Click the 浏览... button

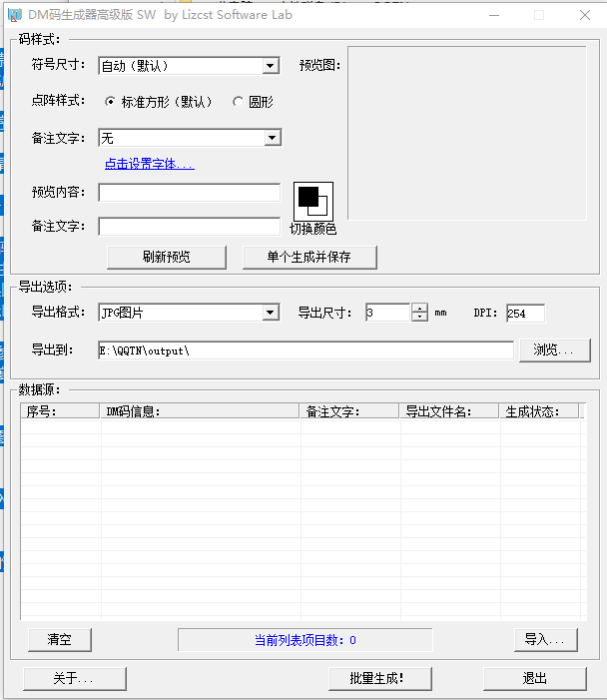tap(555, 350)
